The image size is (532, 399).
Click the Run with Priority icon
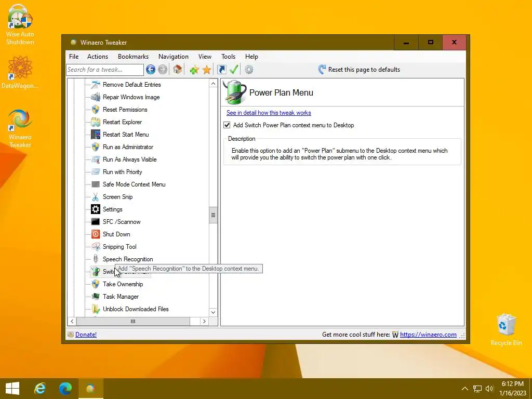pos(96,171)
